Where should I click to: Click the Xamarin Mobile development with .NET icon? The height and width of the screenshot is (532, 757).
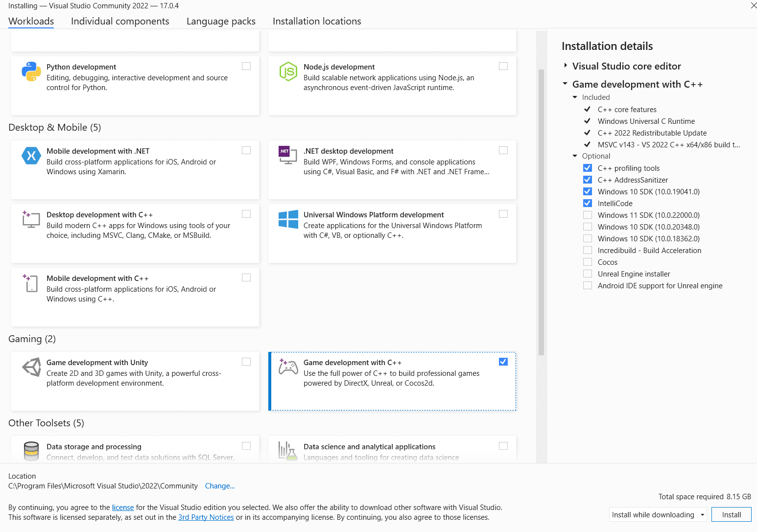(31, 156)
